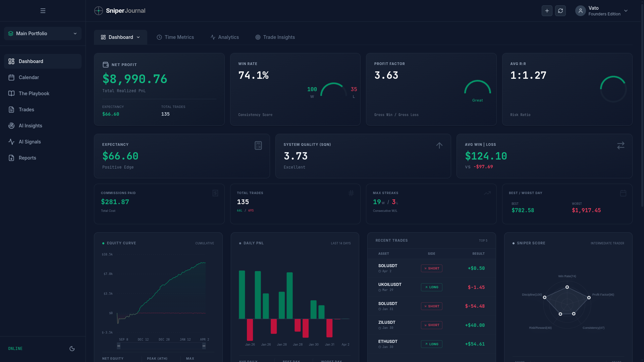Screen dimensions: 644x362
Task: Click the Win Rate radar chart point
Action: [x=567, y=287]
